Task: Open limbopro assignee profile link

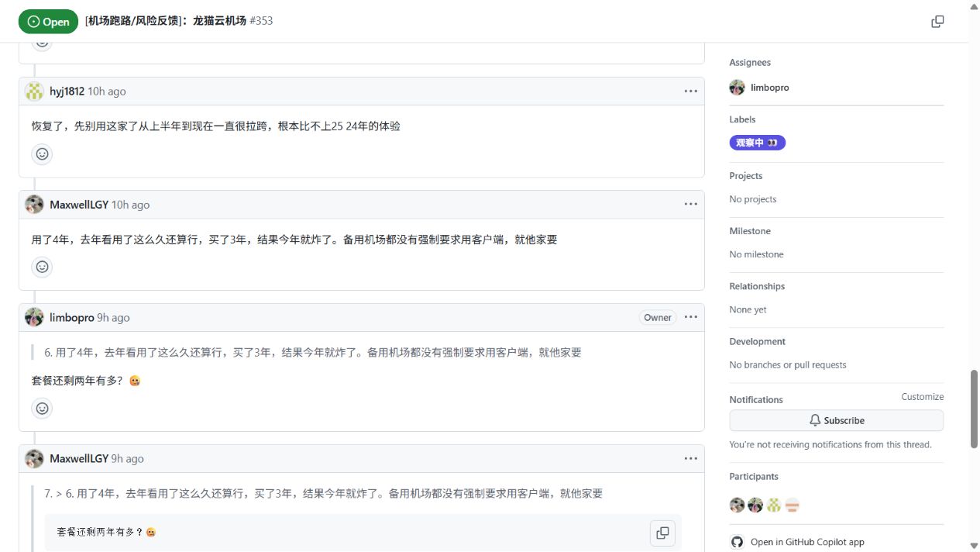Action: pyautogui.click(x=769, y=88)
